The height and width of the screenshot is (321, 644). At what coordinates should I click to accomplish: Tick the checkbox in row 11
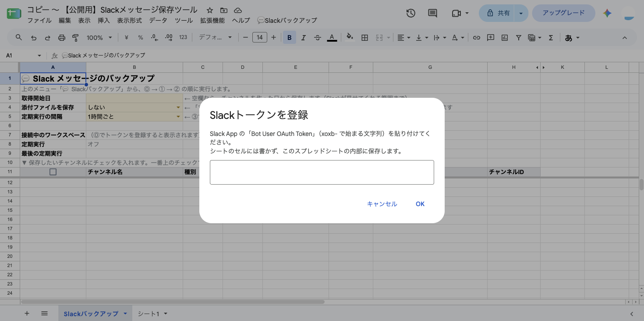point(53,172)
